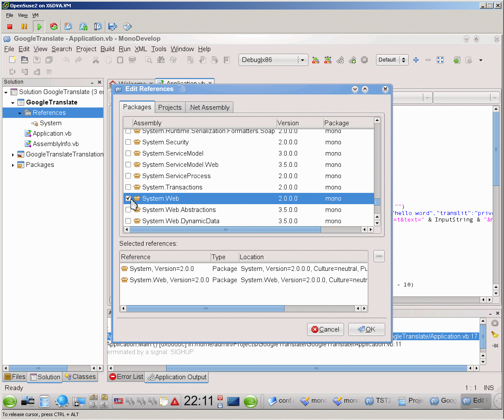The image size is (504, 420).
Task: Click the Undo arrow icon
Action: 66,60
